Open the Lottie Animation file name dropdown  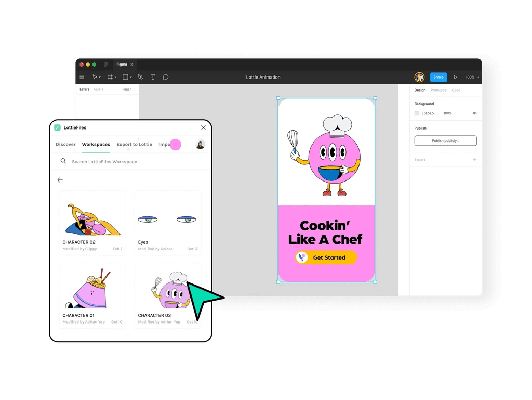(x=285, y=77)
